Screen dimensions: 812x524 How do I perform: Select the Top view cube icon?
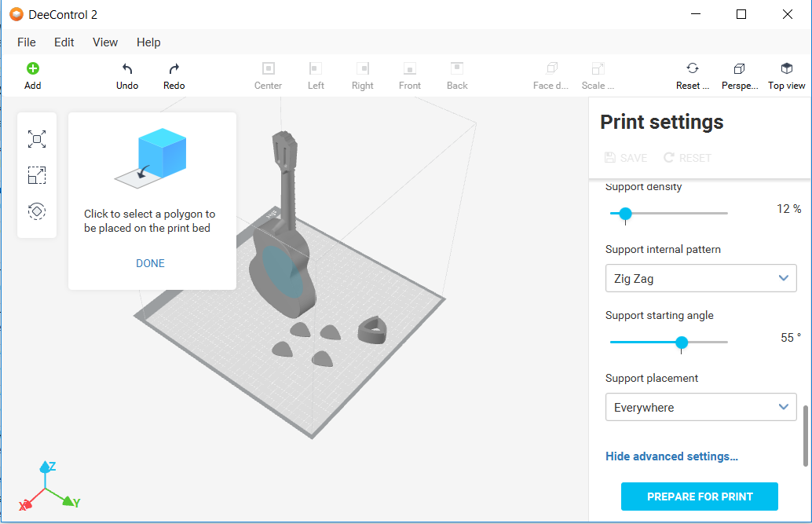pos(786,69)
